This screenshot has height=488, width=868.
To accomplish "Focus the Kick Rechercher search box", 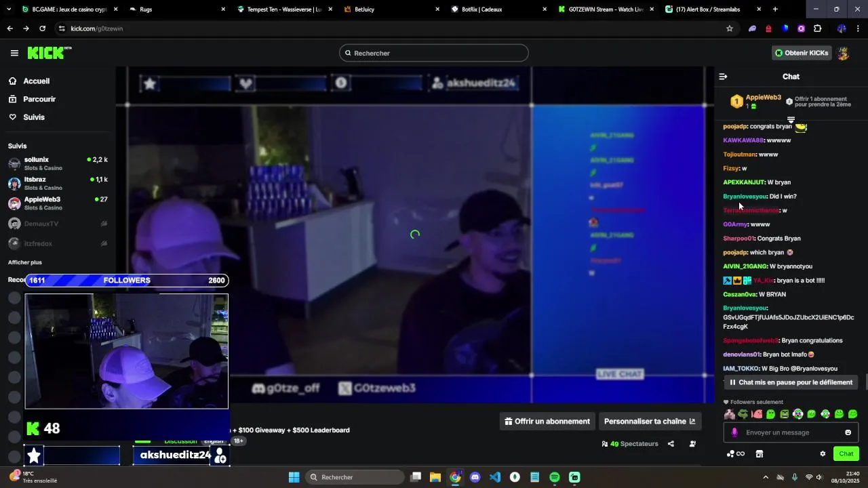I will click(434, 53).
